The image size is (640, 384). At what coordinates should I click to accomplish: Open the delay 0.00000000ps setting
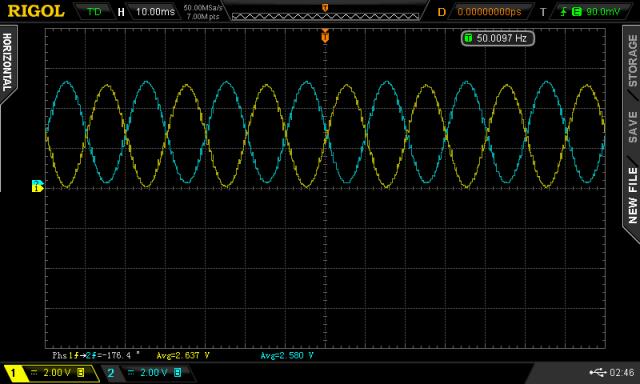489,12
